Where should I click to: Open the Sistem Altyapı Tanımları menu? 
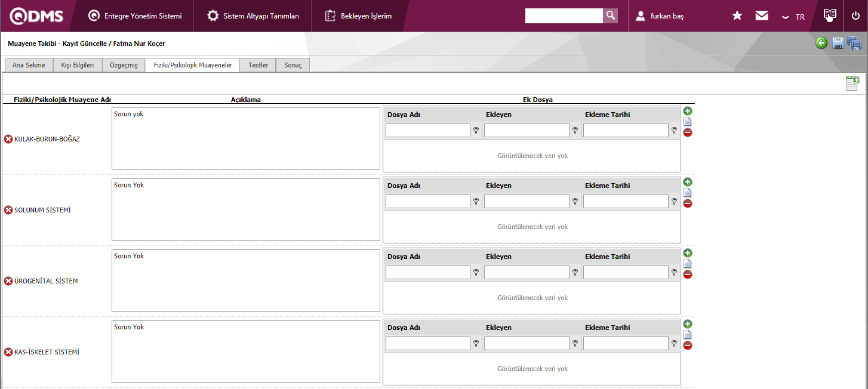253,16
